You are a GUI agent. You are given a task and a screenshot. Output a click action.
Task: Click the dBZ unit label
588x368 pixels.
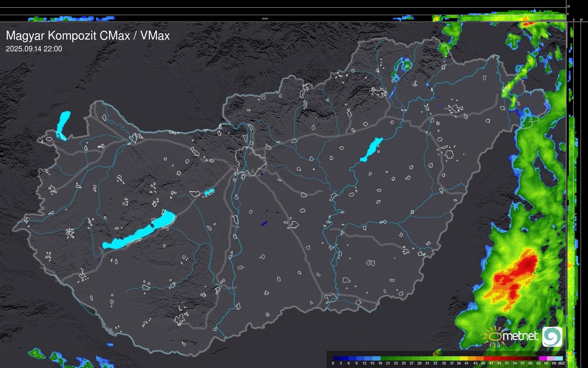click(x=561, y=363)
